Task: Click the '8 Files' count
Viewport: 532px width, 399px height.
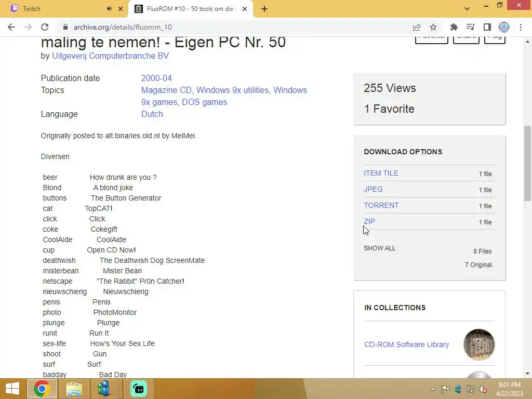Action: (483, 251)
